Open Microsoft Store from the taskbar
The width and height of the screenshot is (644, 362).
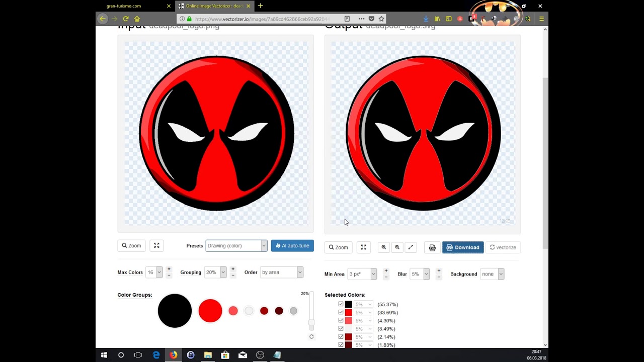tap(225, 355)
